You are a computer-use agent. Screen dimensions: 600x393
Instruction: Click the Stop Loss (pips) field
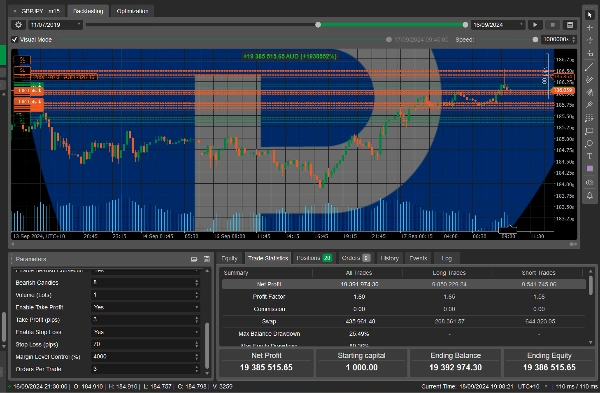coord(145,344)
